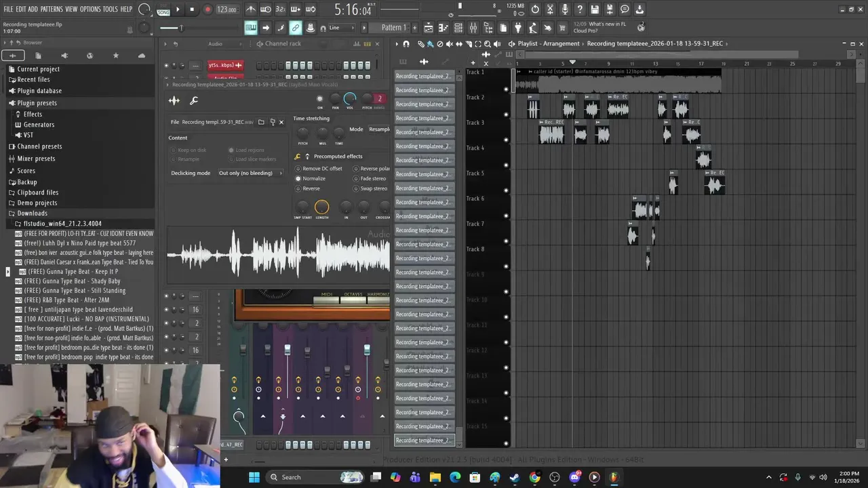
Task: Open the Declicking mode dropdown
Action: (x=250, y=173)
